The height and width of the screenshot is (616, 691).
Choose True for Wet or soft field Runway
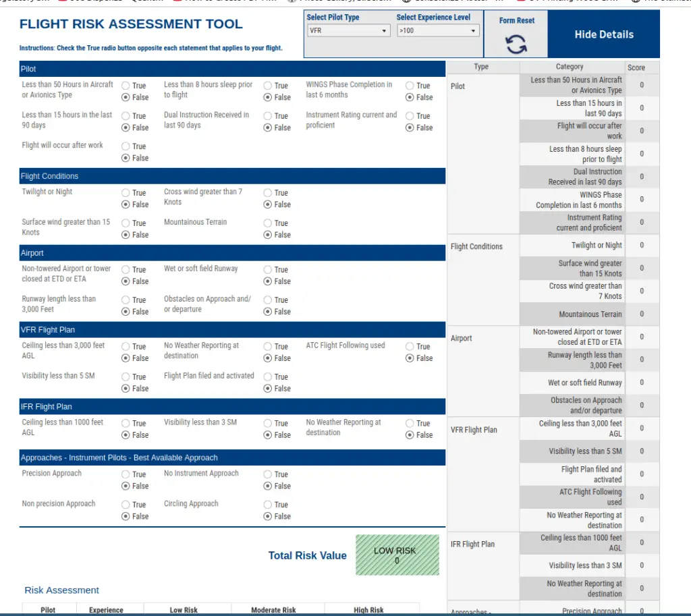(x=268, y=270)
